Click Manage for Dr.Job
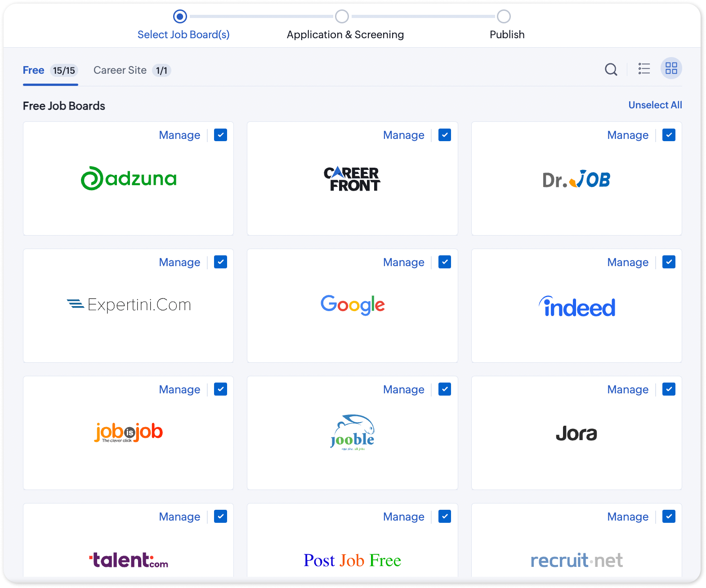 628,135
